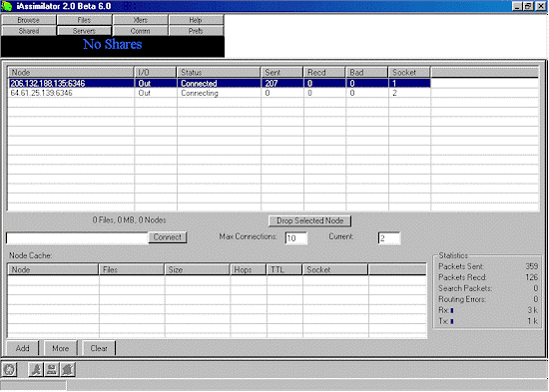Click the globe icon in bottom toolbar
Image resolution: width=549 pixels, height=392 pixels.
click(x=9, y=369)
